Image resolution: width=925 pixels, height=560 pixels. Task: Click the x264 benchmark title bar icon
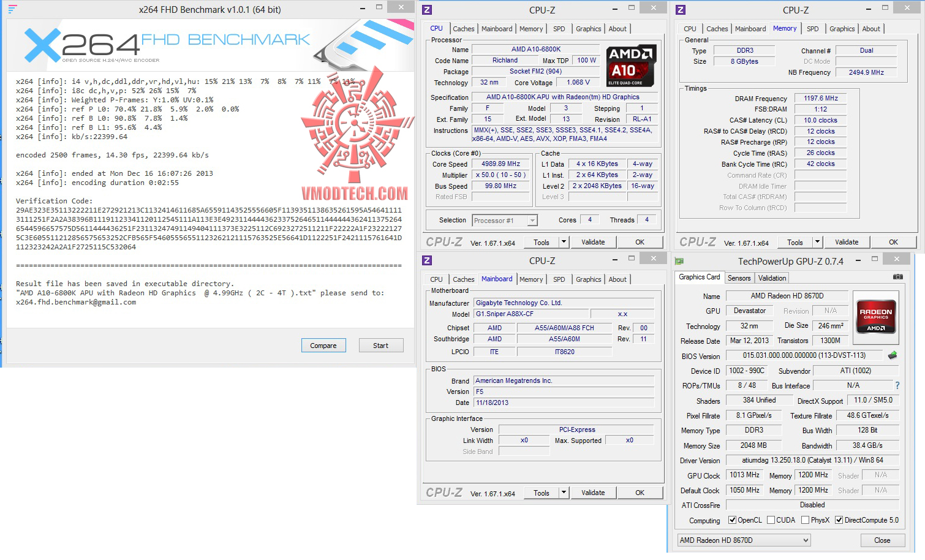point(12,9)
